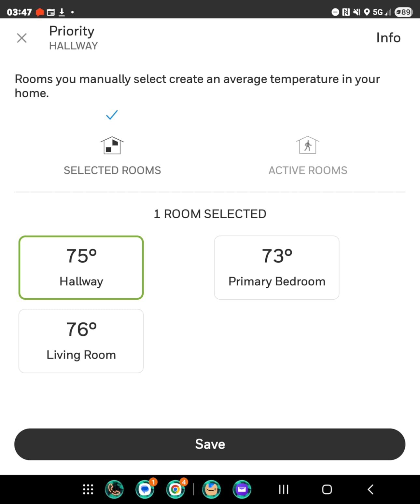
Task: Open the Amazon app in the taskbar
Action: point(211,489)
